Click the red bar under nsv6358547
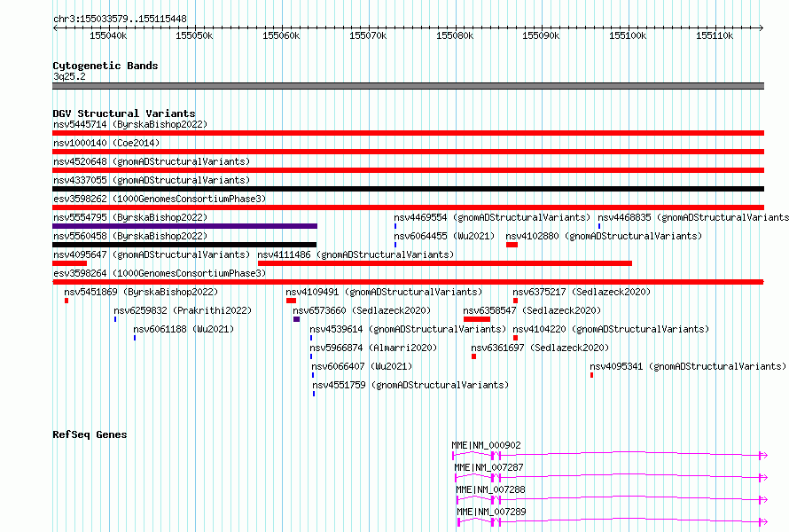The image size is (789, 532). (477, 319)
